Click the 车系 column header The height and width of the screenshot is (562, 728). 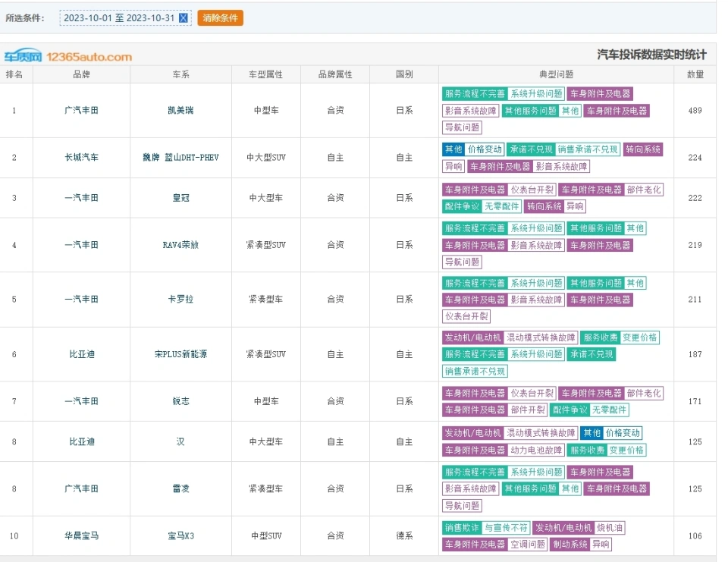pyautogui.click(x=180, y=74)
